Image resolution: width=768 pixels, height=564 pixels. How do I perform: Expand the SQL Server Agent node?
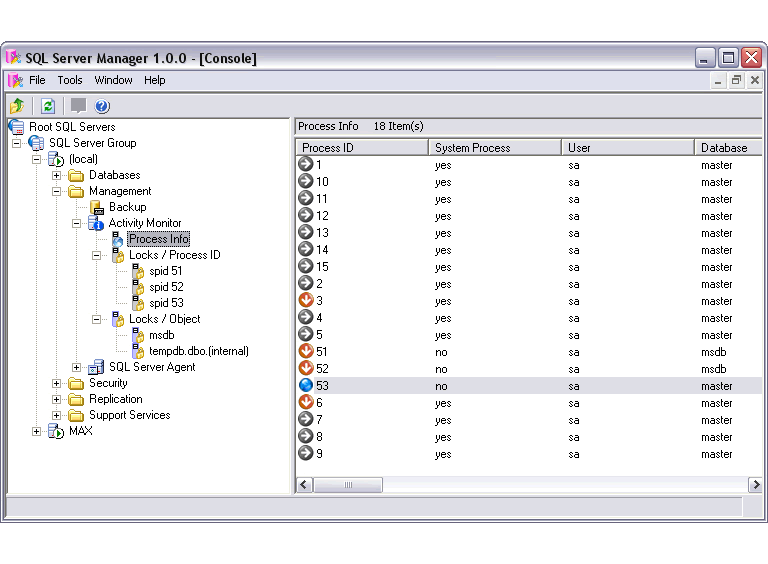tap(76, 367)
